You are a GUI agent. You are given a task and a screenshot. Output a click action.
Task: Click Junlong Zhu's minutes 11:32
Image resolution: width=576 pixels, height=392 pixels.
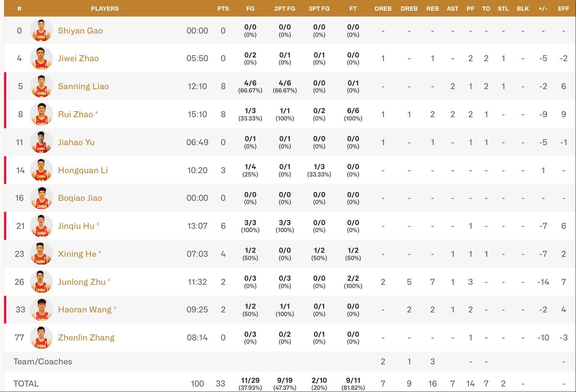tap(197, 282)
